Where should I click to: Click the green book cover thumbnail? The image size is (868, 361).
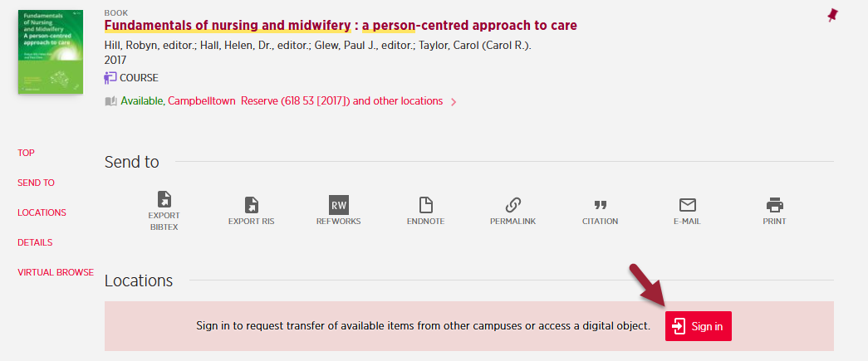point(50,51)
